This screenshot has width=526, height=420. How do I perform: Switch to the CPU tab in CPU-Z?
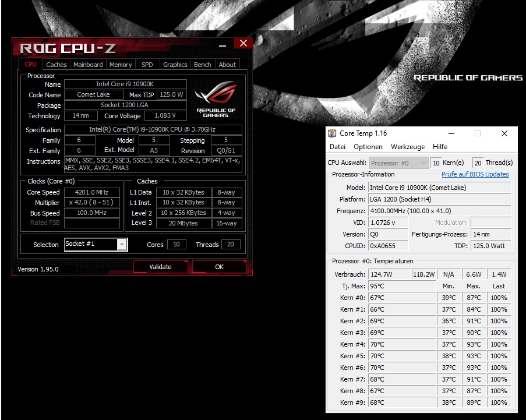(x=30, y=65)
